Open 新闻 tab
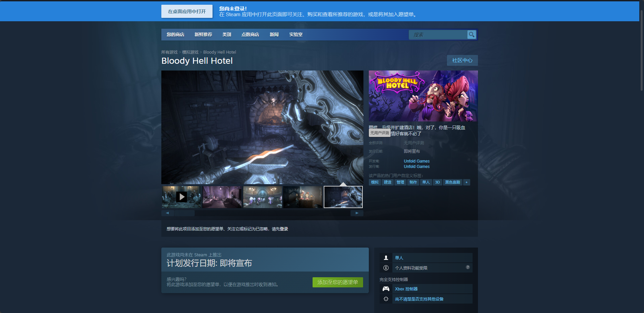The width and height of the screenshot is (644, 313). pyautogui.click(x=274, y=34)
